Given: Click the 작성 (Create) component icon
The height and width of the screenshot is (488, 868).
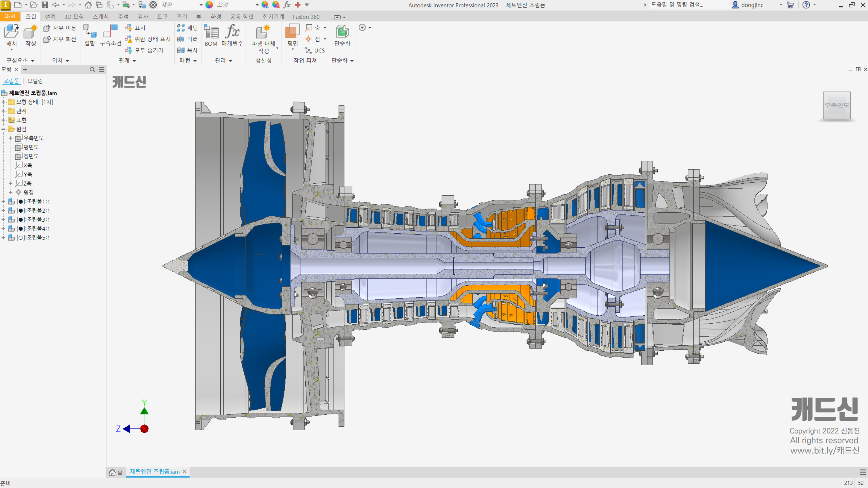Looking at the screenshot, I should [30, 32].
